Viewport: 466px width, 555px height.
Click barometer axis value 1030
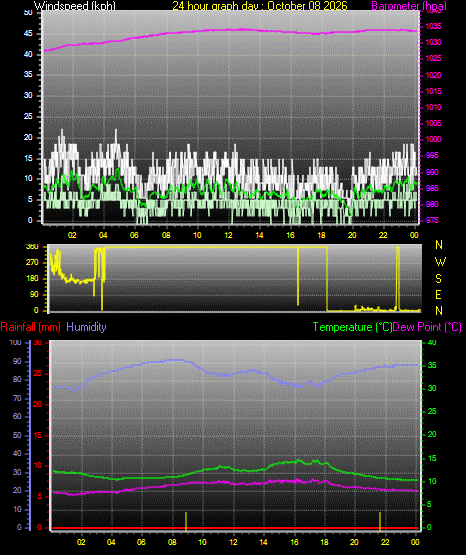pos(433,42)
